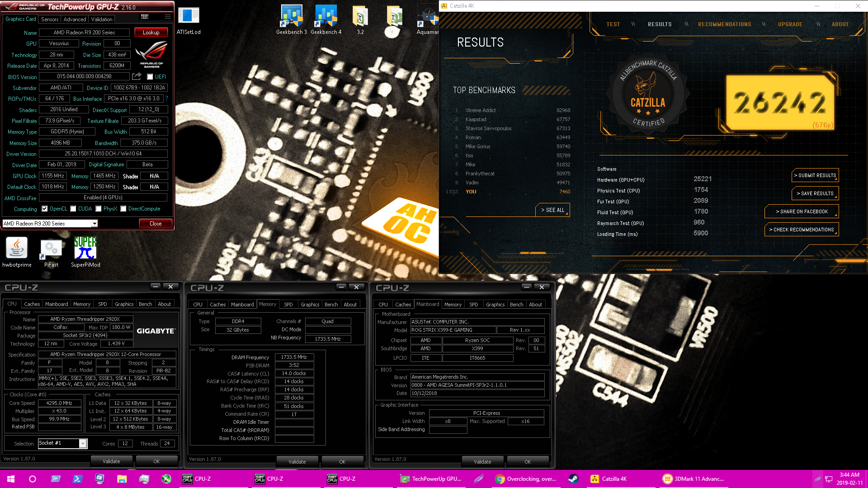Switch to 3DMark 11 Advanced on taskbar
Viewport: 868px width, 488px height.
click(x=693, y=479)
